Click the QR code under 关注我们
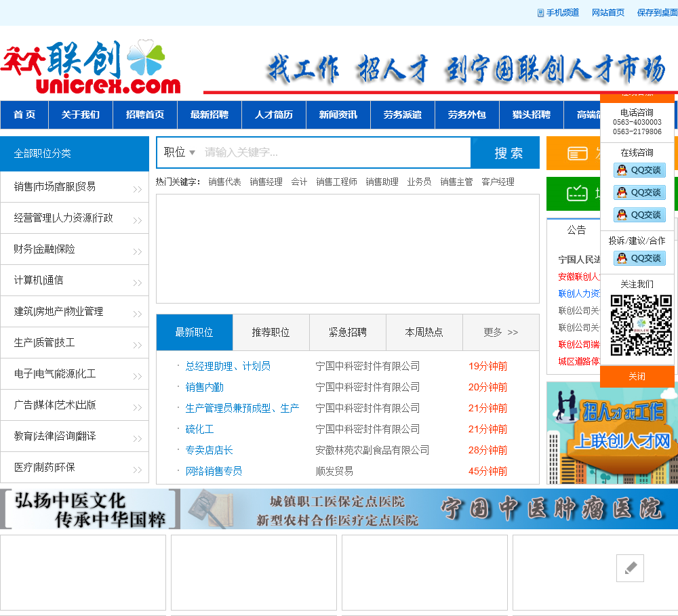Viewport: 678px width, 616px height. point(641,325)
